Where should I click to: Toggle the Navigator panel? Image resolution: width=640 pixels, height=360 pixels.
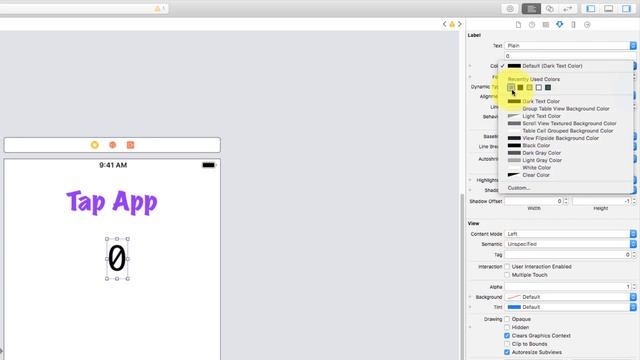(591, 9)
